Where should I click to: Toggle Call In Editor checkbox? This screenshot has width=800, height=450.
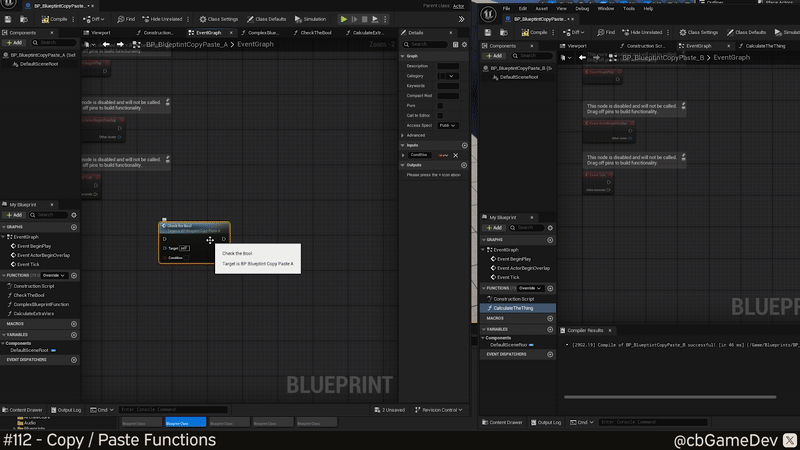coord(440,116)
